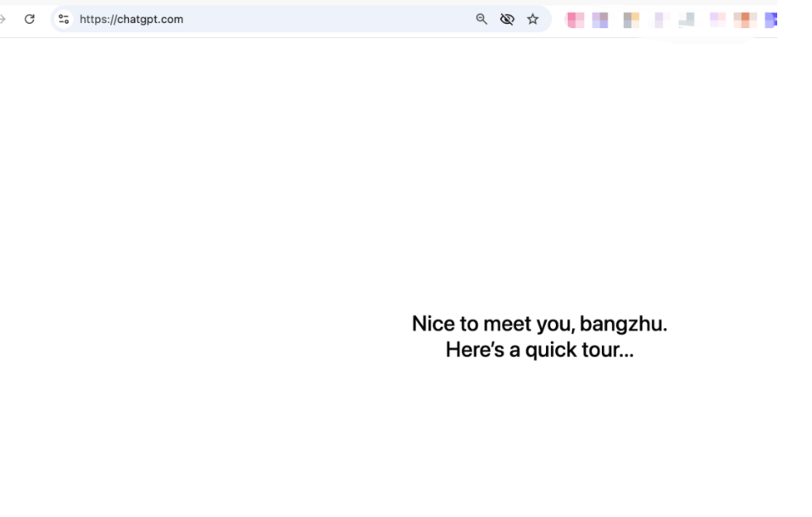The image size is (812, 517).
Task: Go forward with the arrow button
Action: pos(3,19)
